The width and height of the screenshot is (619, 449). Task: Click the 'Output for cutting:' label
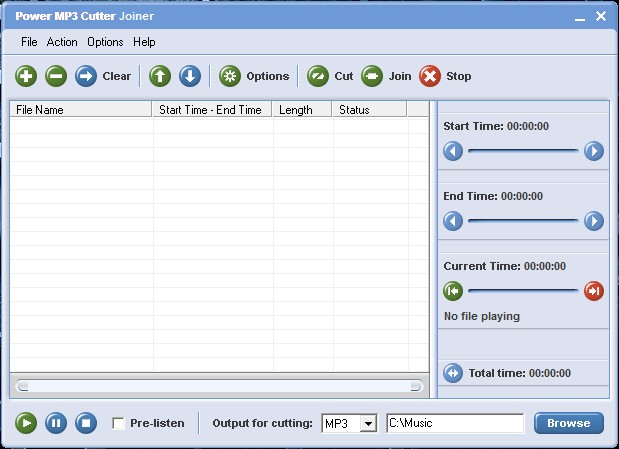[x=262, y=423]
